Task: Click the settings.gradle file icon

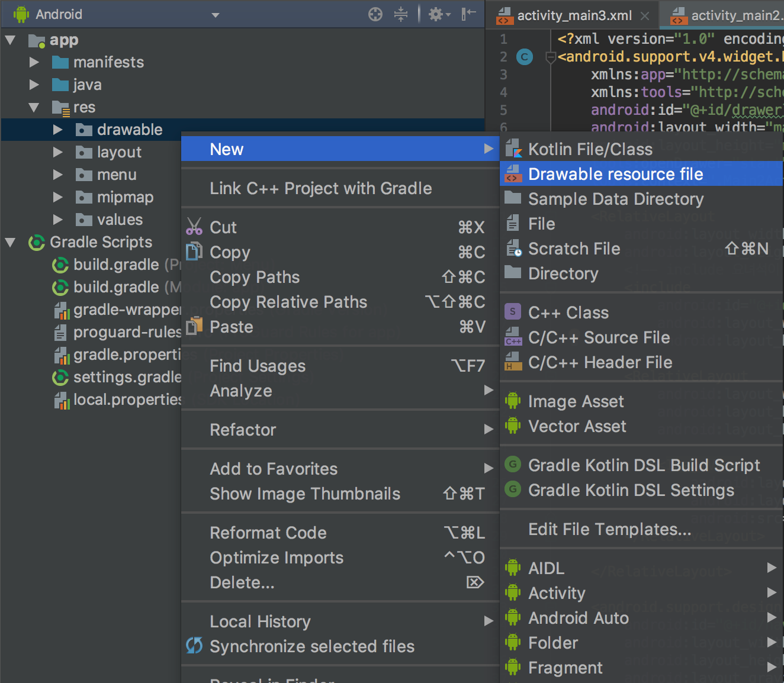Action: (x=60, y=377)
